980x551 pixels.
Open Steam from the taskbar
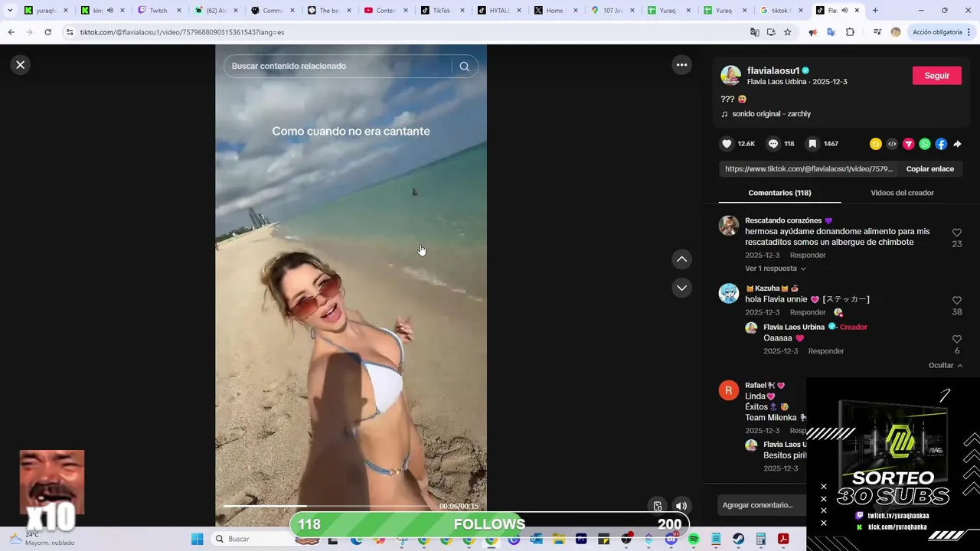pyautogui.click(x=739, y=539)
